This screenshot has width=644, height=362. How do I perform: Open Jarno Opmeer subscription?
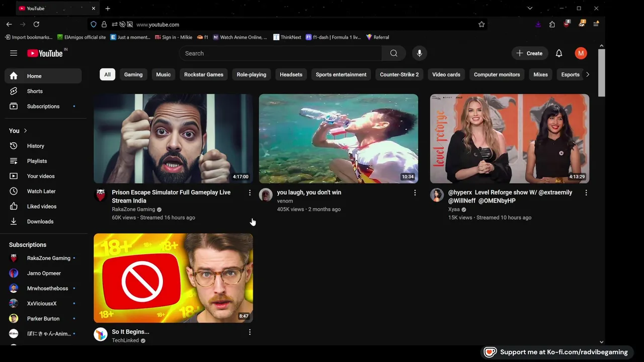[x=43, y=273]
